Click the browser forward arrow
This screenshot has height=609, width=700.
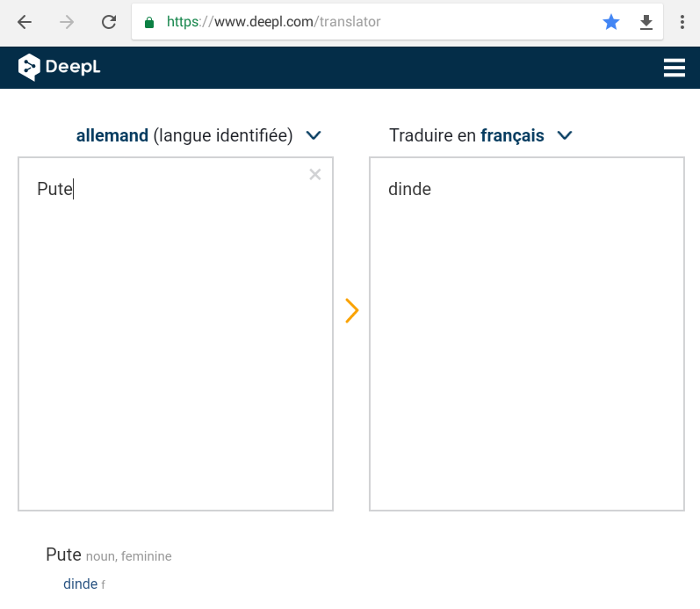pos(67,22)
